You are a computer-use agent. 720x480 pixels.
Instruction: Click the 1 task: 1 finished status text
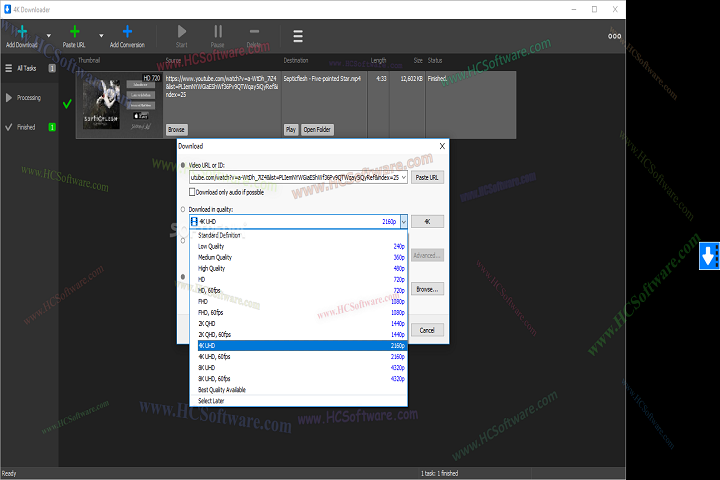coord(439,473)
